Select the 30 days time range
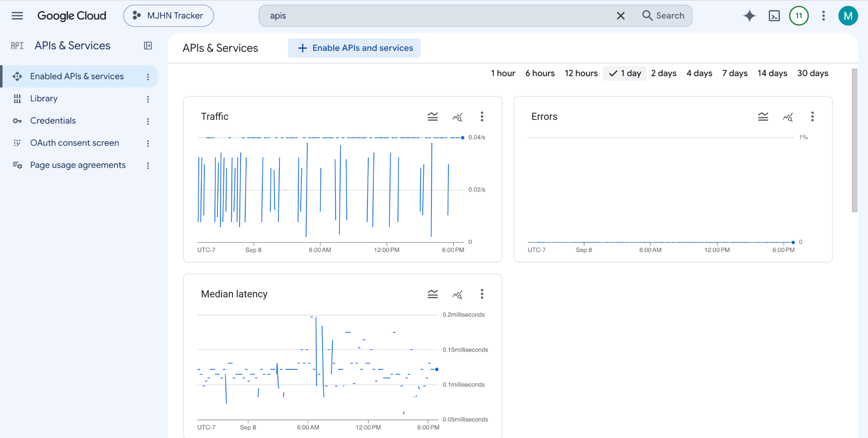The width and height of the screenshot is (868, 438). coord(813,73)
